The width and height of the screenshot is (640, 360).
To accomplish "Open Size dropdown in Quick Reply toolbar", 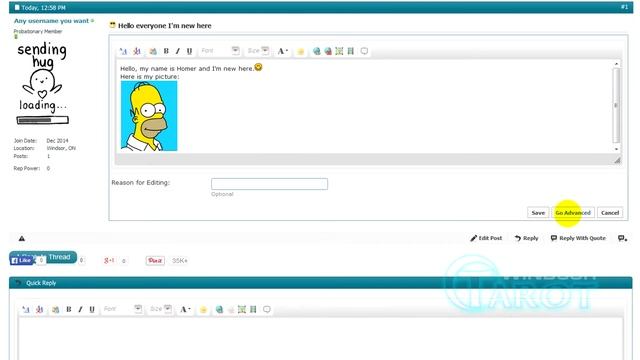I will pos(160,309).
